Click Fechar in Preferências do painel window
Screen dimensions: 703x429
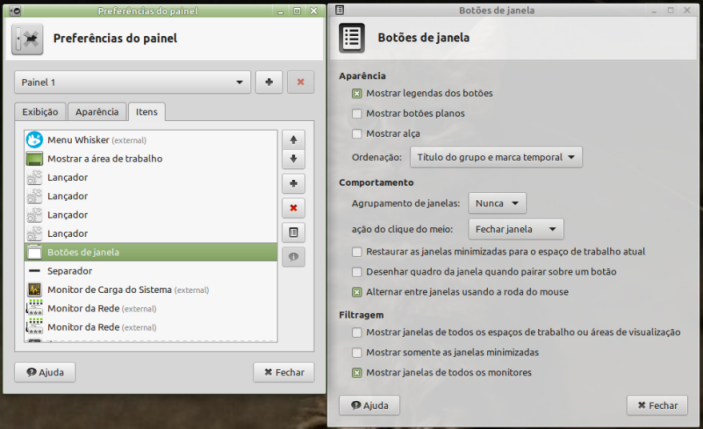(284, 373)
